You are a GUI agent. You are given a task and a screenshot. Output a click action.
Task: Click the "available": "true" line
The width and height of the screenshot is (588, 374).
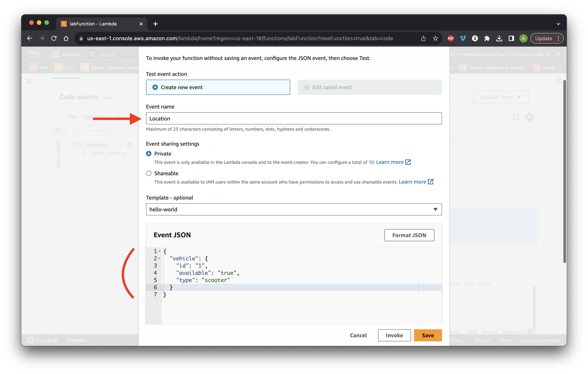(208, 273)
